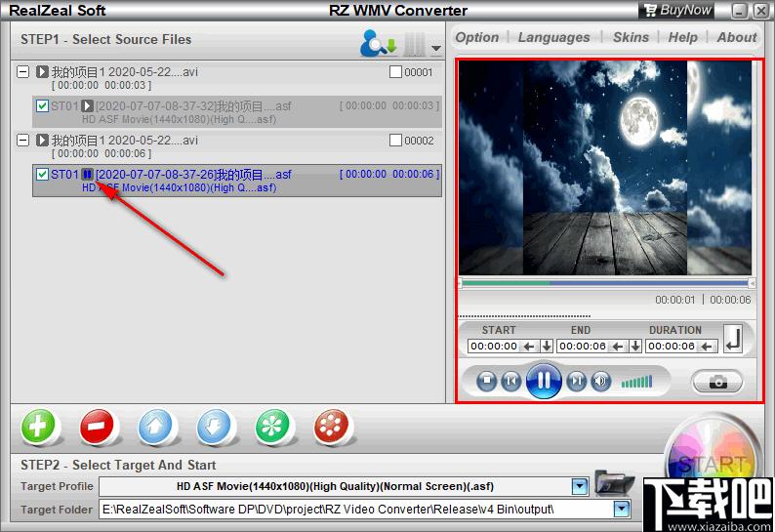This screenshot has height=532, width=775.
Task: Take a snapshot with the camera button
Action: (717, 382)
